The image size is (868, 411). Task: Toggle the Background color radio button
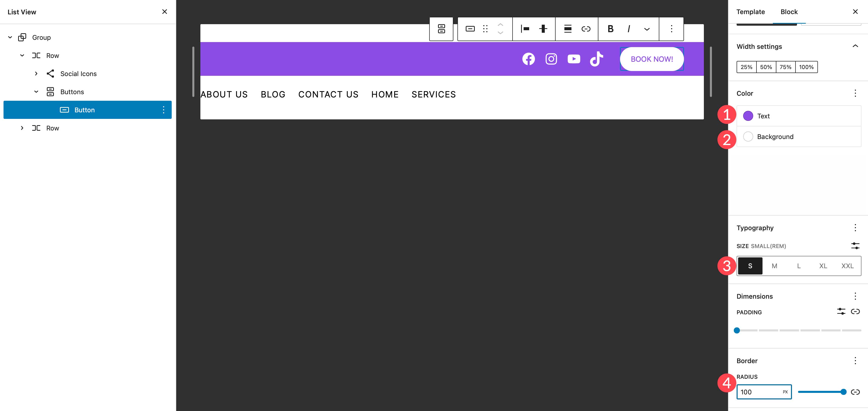pyautogui.click(x=748, y=136)
